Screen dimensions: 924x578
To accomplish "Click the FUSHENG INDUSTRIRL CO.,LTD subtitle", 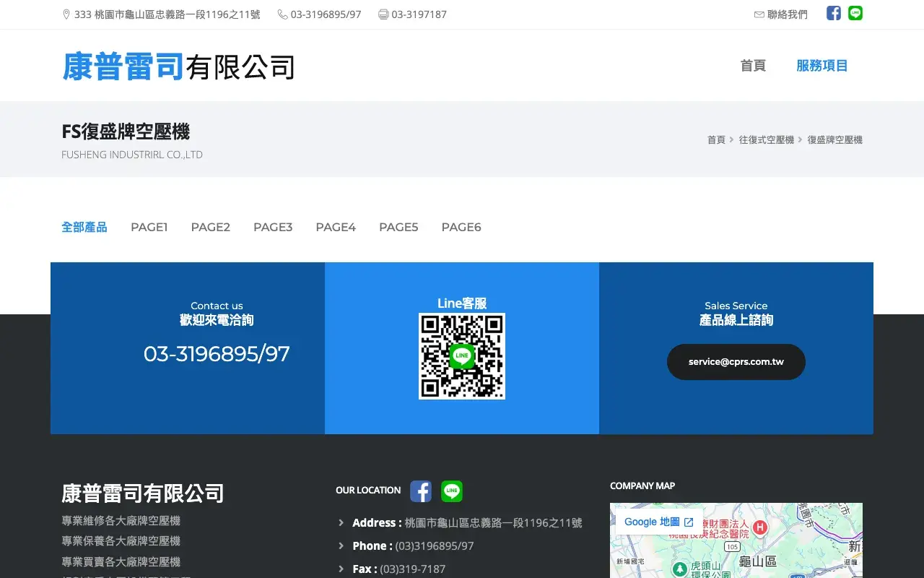I will (x=132, y=155).
